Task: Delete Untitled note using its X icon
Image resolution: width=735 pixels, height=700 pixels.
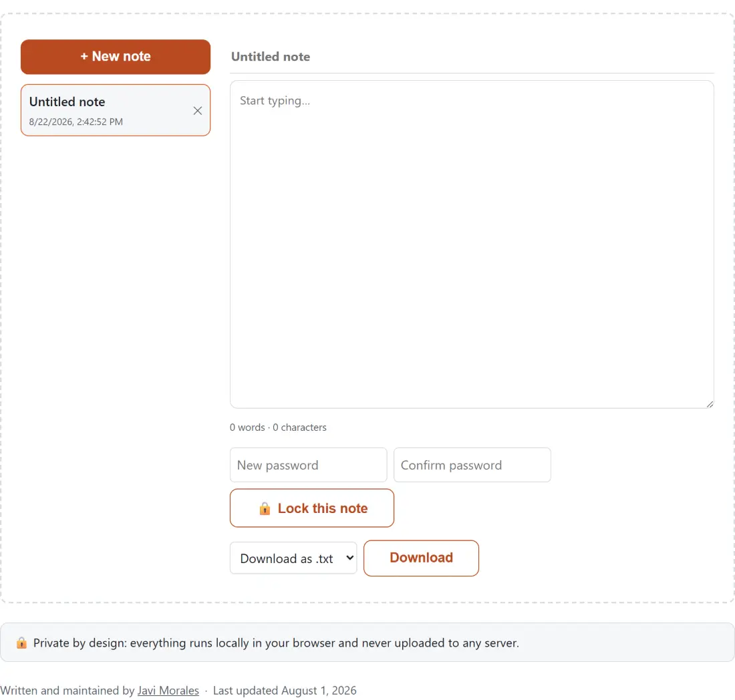Action: pos(198,111)
